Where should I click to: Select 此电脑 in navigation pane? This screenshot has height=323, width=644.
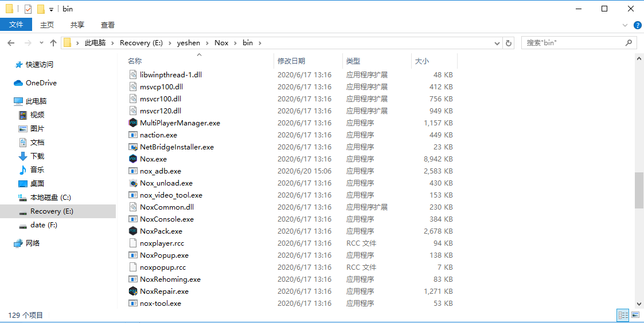pyautogui.click(x=36, y=101)
